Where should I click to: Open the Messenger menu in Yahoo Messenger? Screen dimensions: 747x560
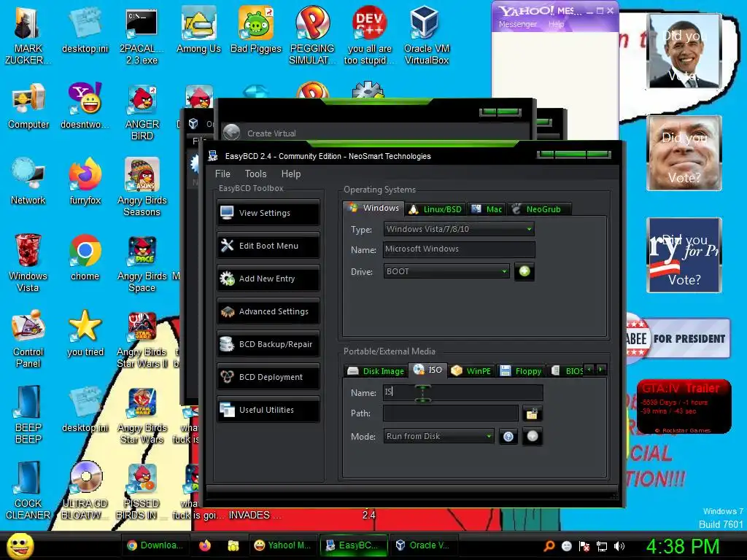click(517, 24)
